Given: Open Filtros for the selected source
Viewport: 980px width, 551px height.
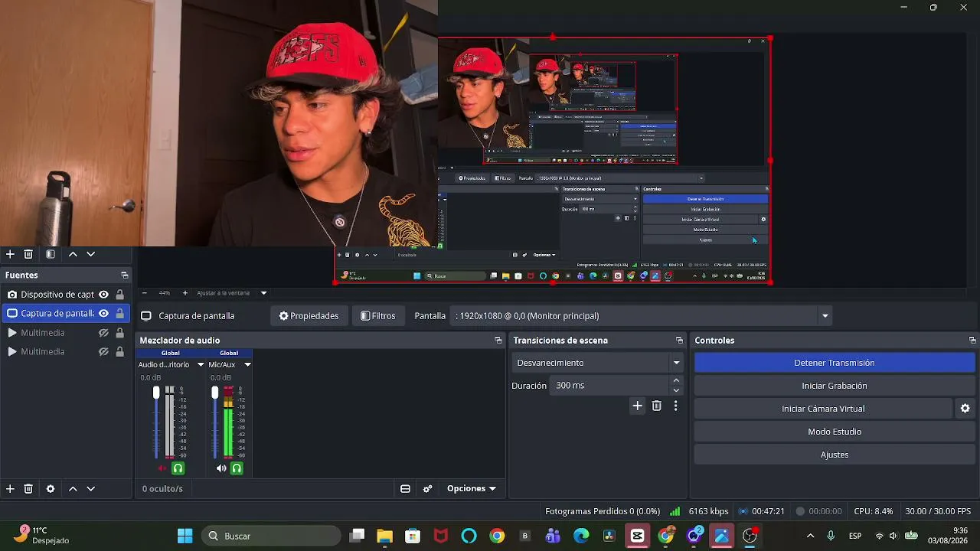Looking at the screenshot, I should tap(378, 316).
